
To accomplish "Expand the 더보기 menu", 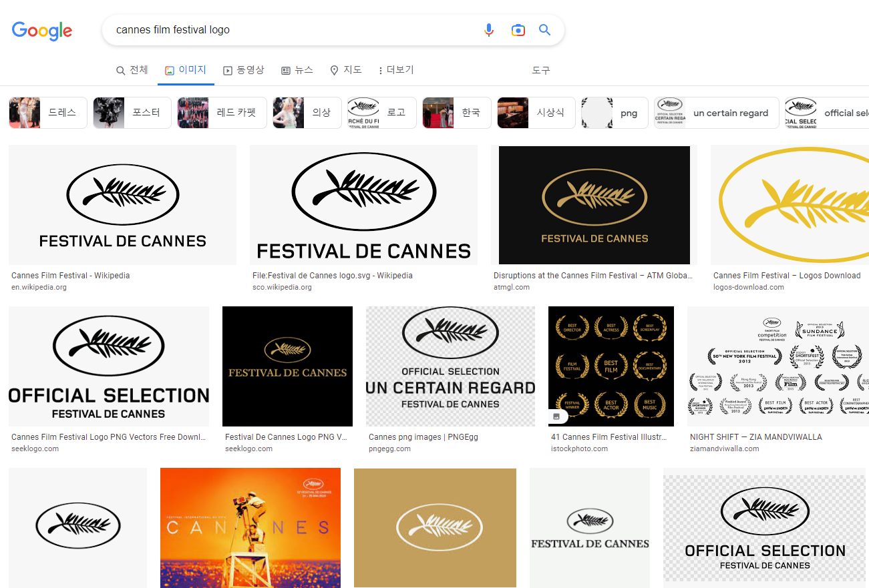I will tap(396, 70).
